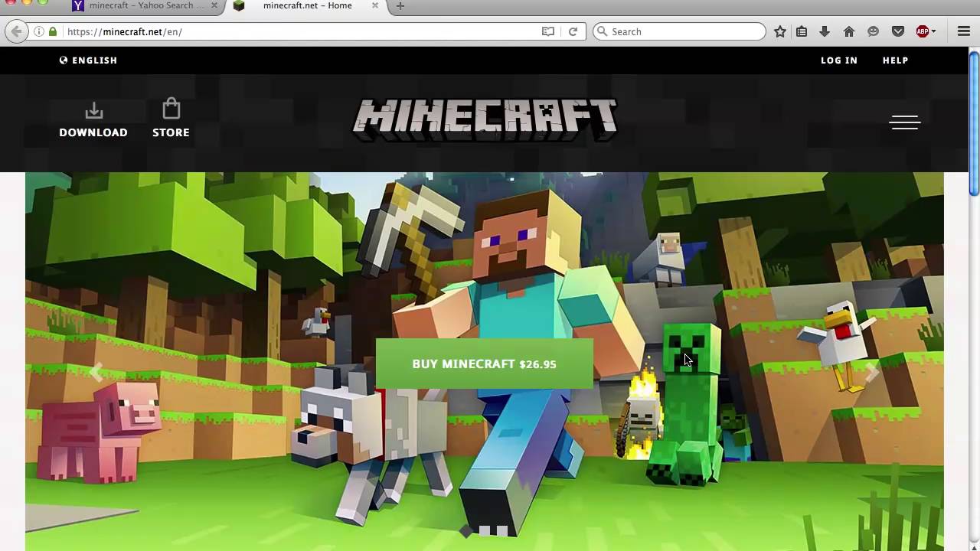Click LOG IN link

(x=839, y=60)
